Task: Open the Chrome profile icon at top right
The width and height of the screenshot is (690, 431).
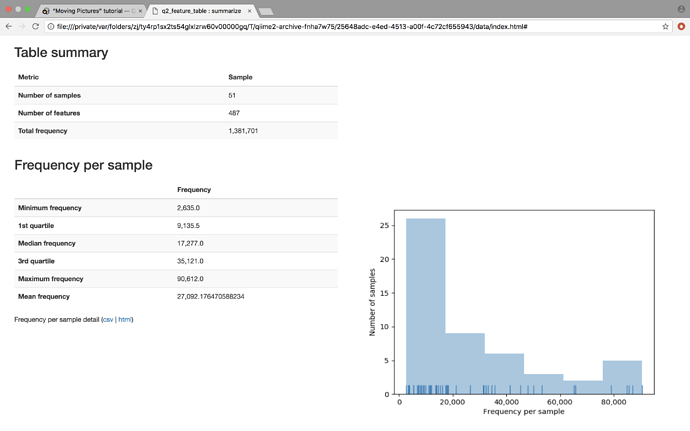Action: point(681,9)
